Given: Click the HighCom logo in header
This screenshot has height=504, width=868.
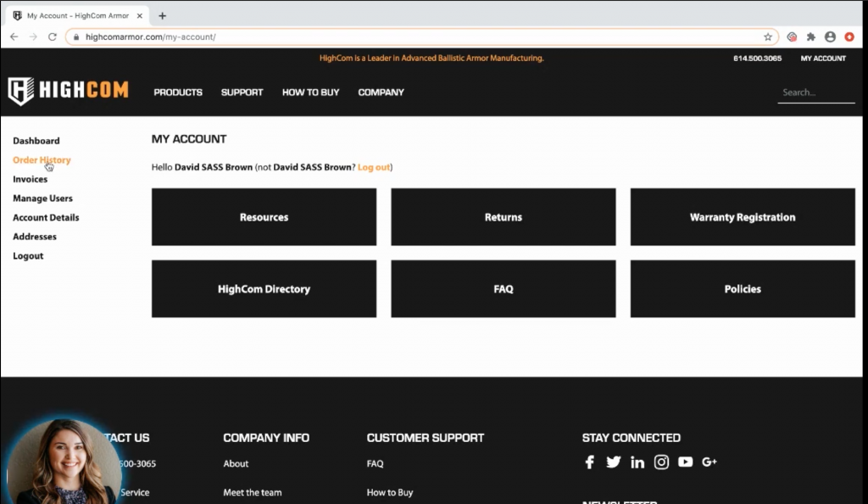Looking at the screenshot, I should pos(68,91).
